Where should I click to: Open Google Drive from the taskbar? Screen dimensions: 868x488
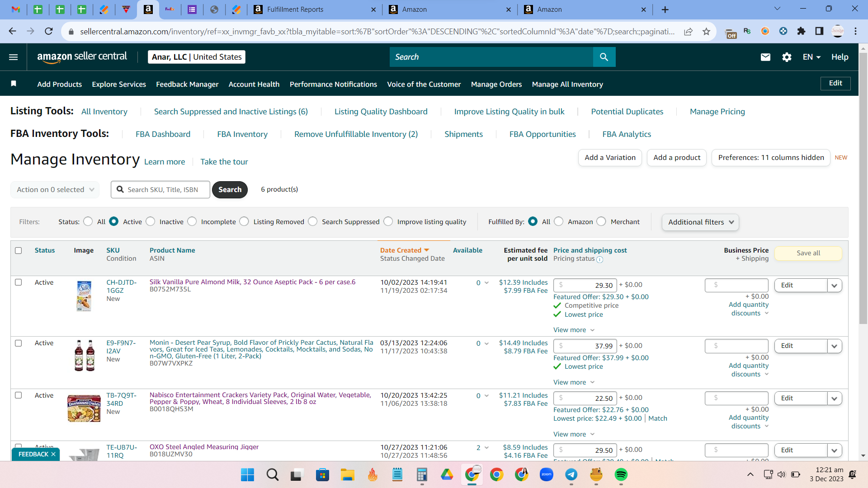pos(447,474)
